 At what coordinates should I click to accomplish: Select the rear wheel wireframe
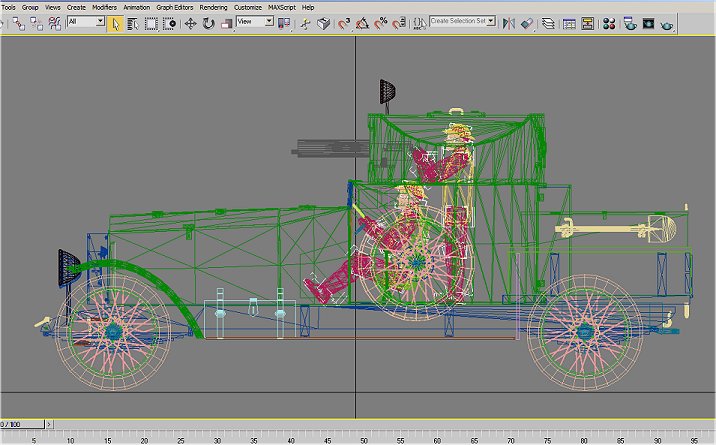click(x=585, y=332)
